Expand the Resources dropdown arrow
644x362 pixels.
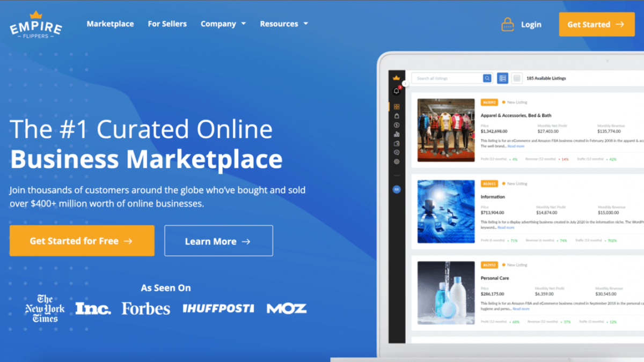306,24
